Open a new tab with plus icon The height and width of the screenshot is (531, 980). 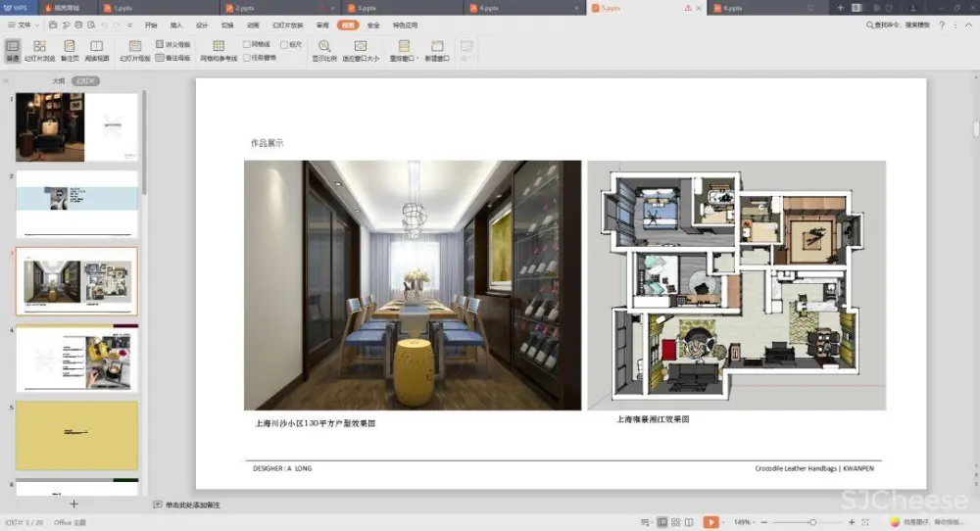click(x=840, y=8)
